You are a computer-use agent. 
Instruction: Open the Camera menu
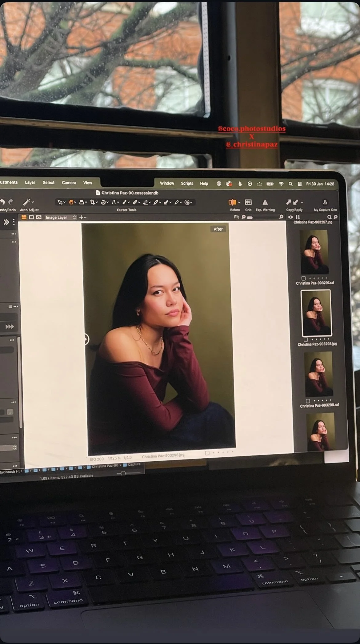pyautogui.click(x=69, y=183)
